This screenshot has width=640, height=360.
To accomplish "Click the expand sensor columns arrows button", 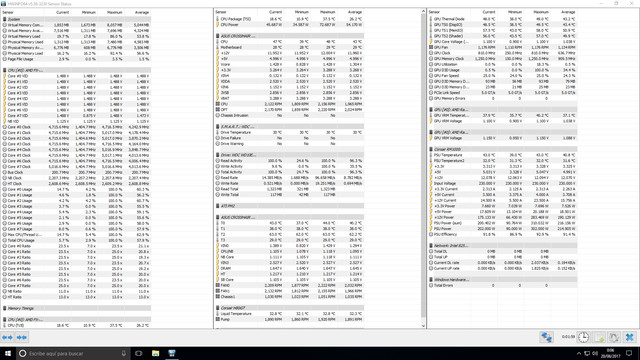I will tap(7, 338).
